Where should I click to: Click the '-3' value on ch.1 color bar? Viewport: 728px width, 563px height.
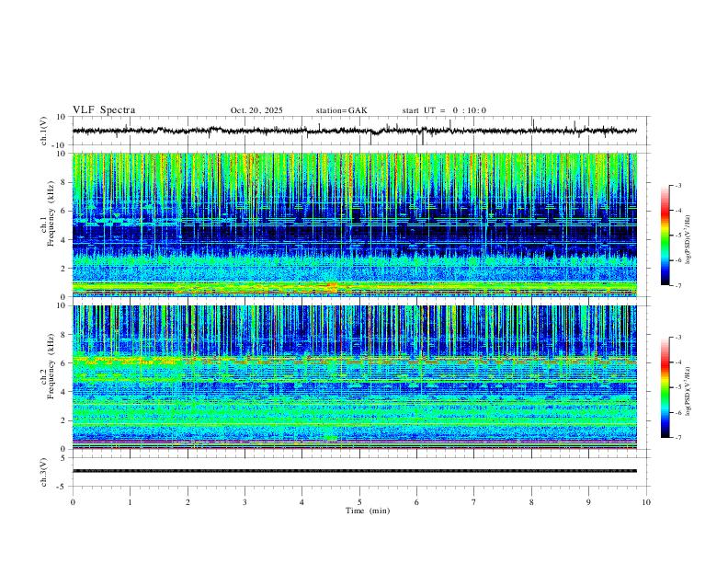click(x=678, y=185)
